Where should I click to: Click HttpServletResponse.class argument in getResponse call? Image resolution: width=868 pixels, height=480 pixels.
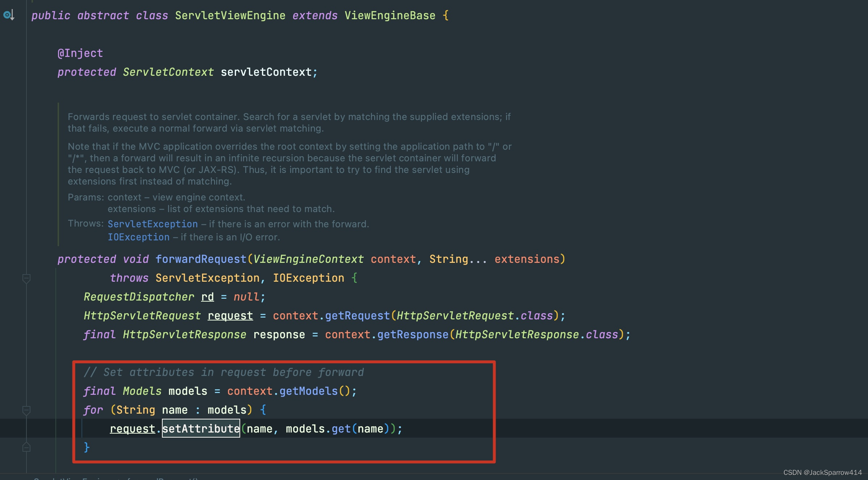click(x=537, y=335)
